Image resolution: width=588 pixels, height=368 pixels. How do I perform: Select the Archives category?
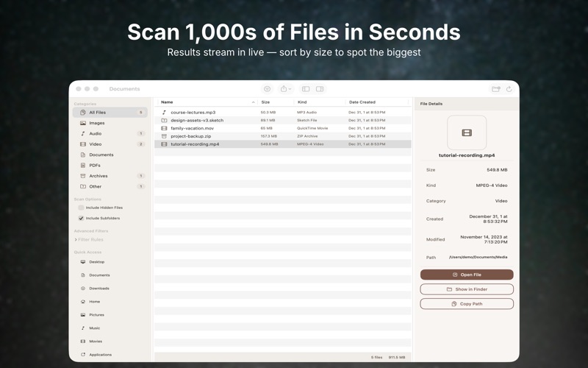110,176
